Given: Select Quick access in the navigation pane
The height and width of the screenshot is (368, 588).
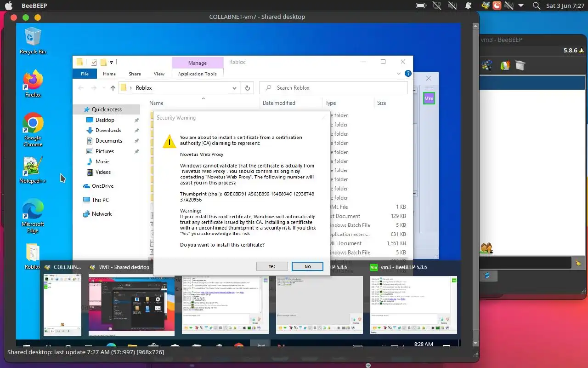Looking at the screenshot, I should [x=107, y=109].
